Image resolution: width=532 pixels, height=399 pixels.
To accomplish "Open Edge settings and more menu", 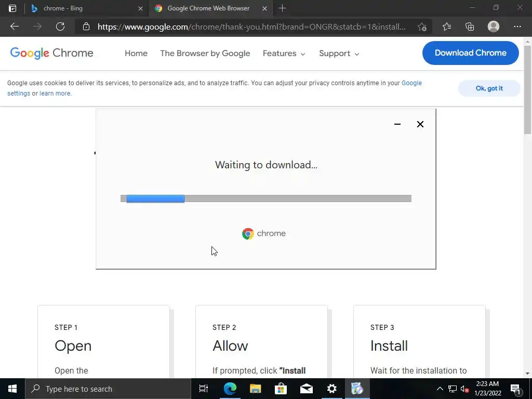I will 517,26.
